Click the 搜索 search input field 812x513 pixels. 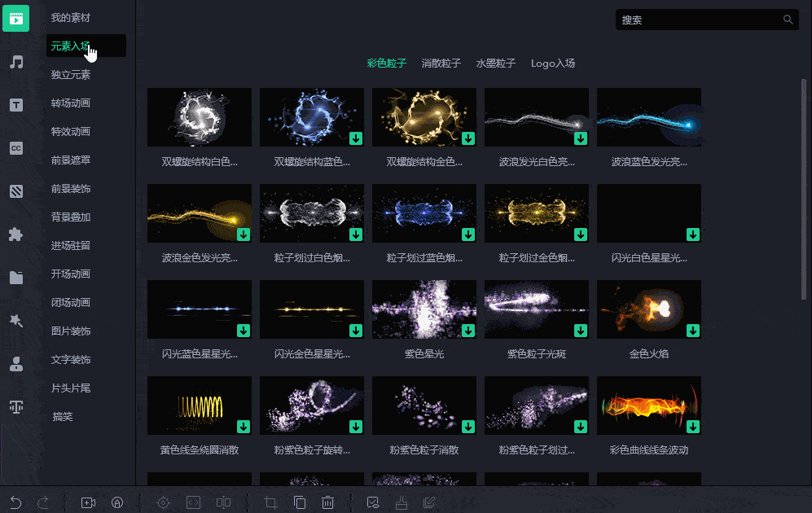pyautogui.click(x=707, y=20)
